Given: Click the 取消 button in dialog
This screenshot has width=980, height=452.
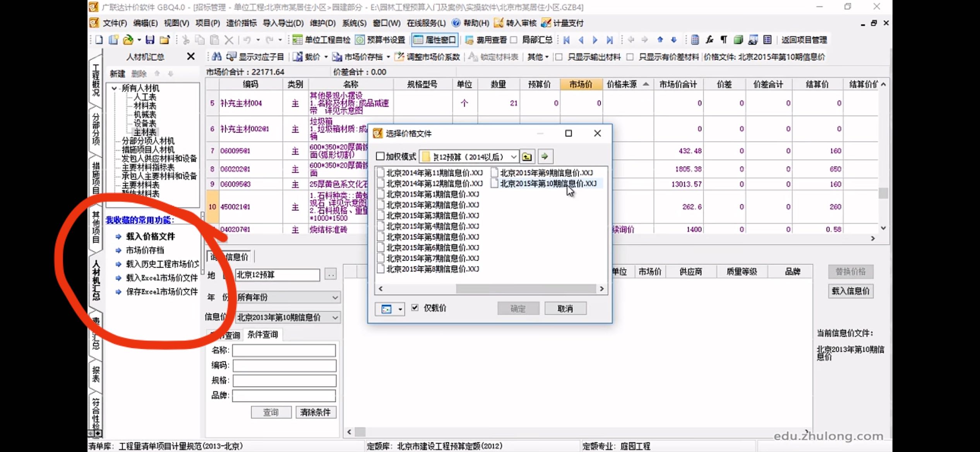Looking at the screenshot, I should (565, 309).
